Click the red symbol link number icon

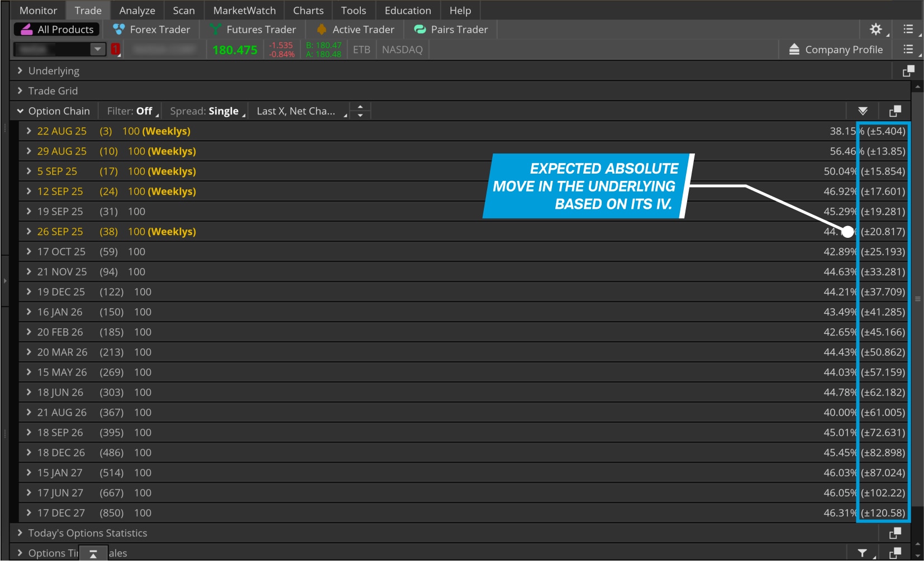click(x=116, y=50)
